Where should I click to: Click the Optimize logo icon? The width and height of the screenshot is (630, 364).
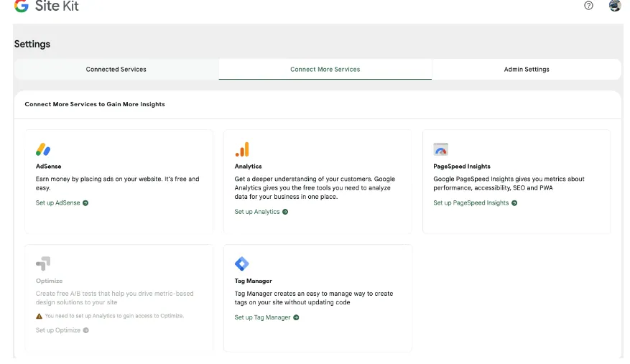(43, 263)
